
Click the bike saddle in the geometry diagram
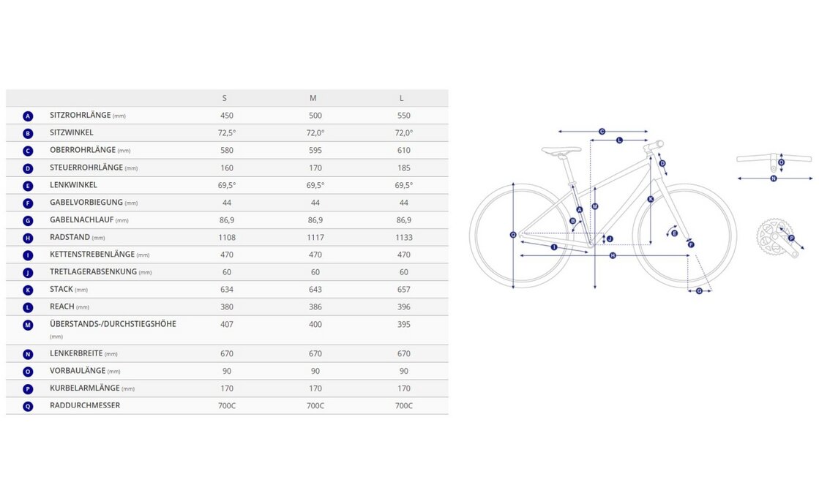[x=561, y=150]
